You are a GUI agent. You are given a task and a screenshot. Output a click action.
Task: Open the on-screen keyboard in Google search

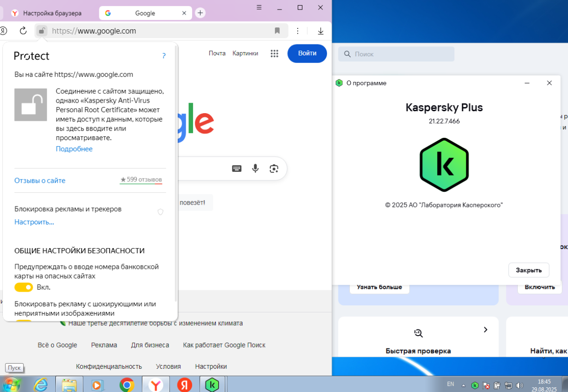237,169
